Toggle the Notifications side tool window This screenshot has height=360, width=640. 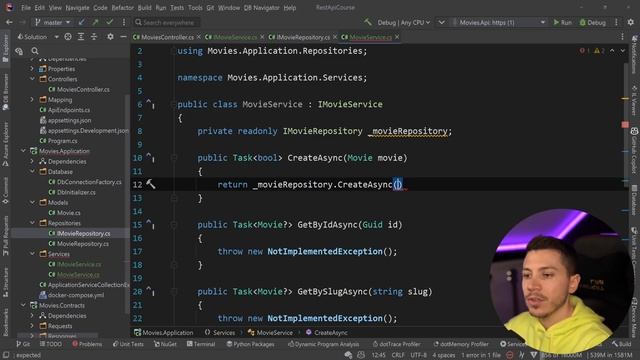pyautogui.click(x=634, y=54)
